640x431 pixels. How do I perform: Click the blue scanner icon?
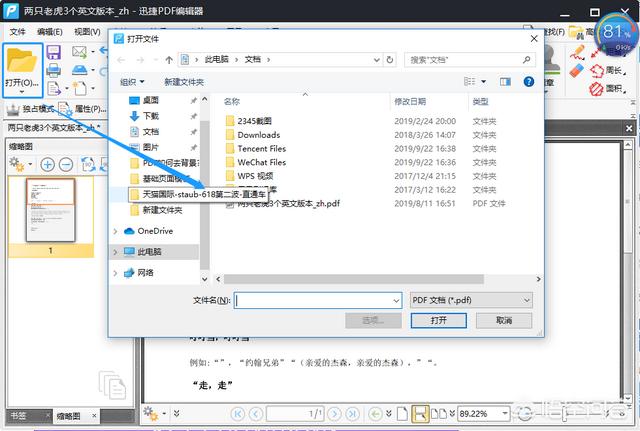pos(79,70)
